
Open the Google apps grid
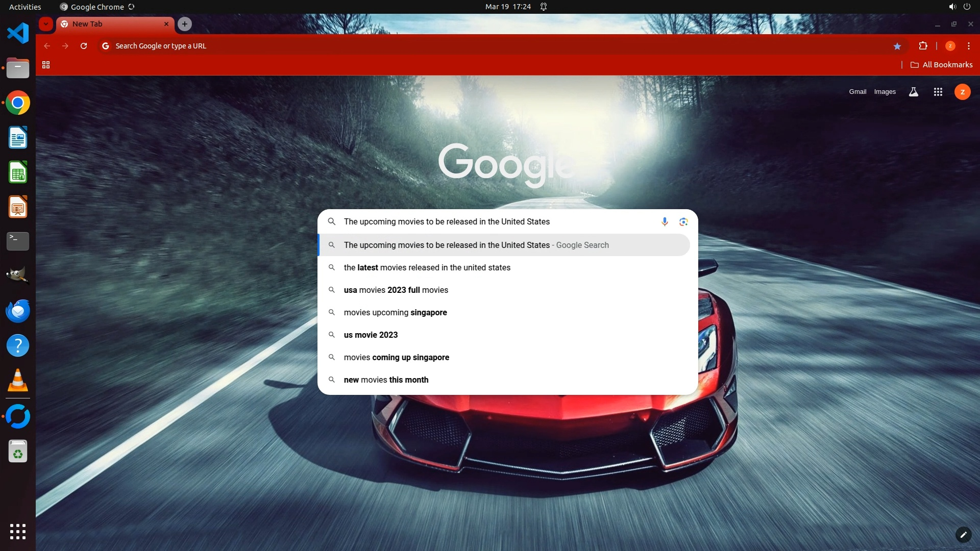pos(938,92)
